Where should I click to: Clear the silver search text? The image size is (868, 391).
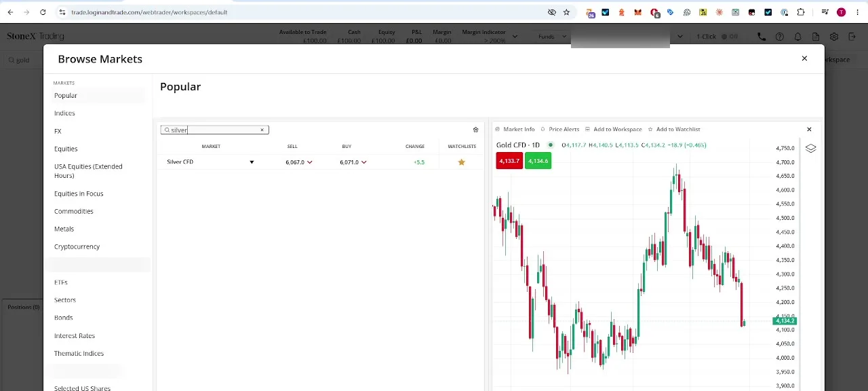pos(262,130)
